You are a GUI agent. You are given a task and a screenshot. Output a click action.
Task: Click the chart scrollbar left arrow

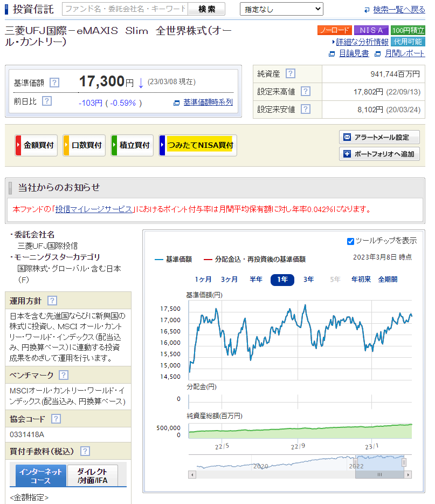click(x=192, y=474)
